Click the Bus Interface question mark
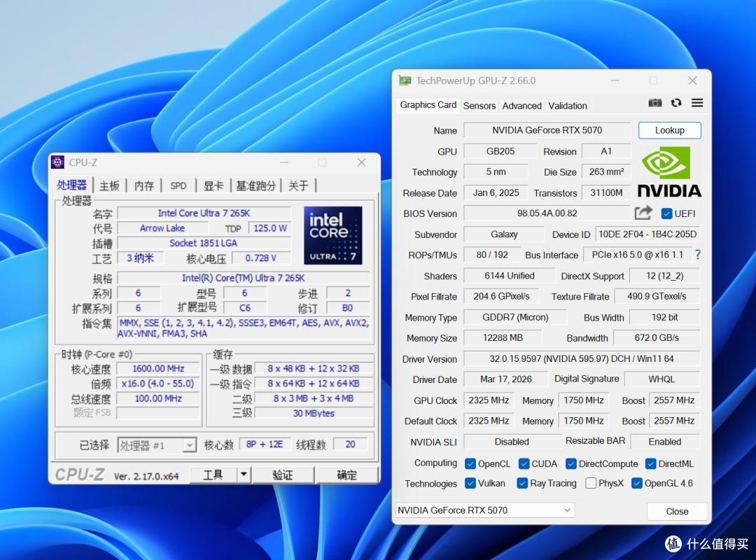This screenshot has height=560, width=756. point(698,255)
